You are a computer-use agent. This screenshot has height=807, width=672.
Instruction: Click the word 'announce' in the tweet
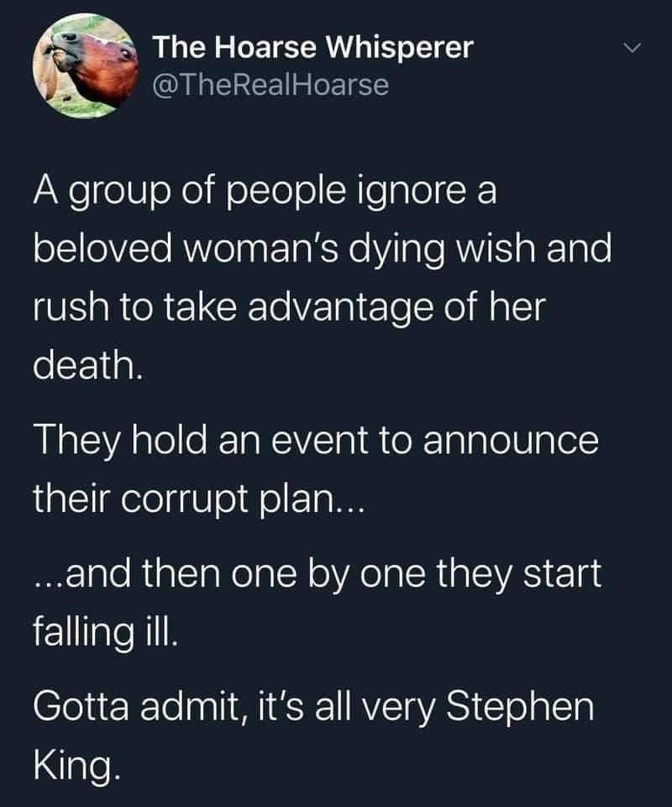click(511, 441)
